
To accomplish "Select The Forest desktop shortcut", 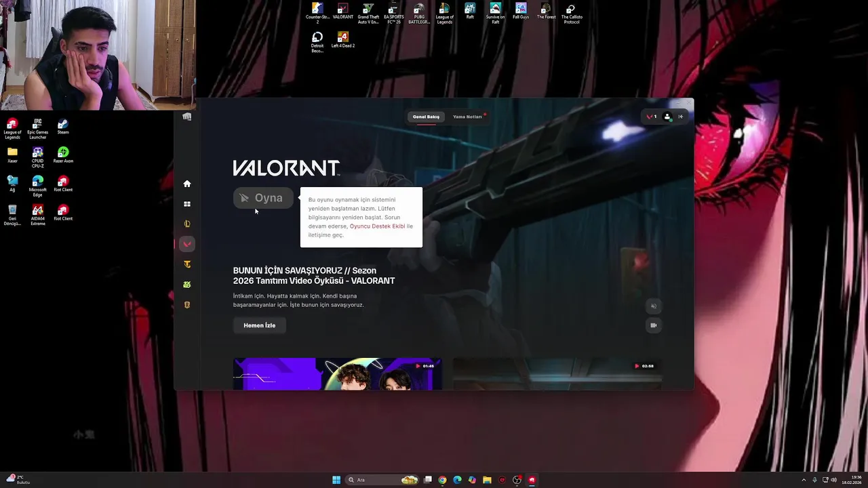I will click(546, 12).
